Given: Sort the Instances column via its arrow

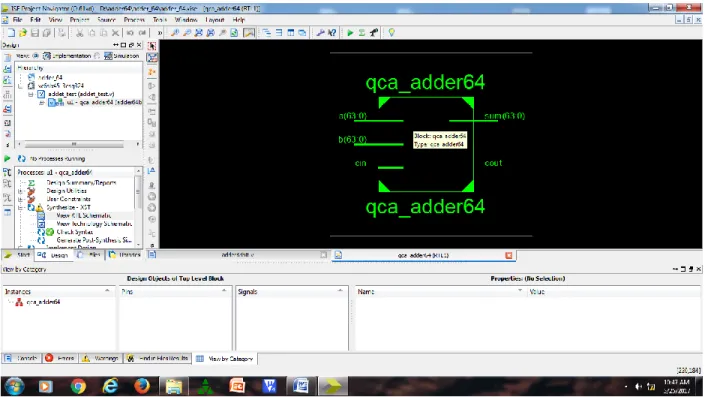Looking at the screenshot, I should point(107,291).
